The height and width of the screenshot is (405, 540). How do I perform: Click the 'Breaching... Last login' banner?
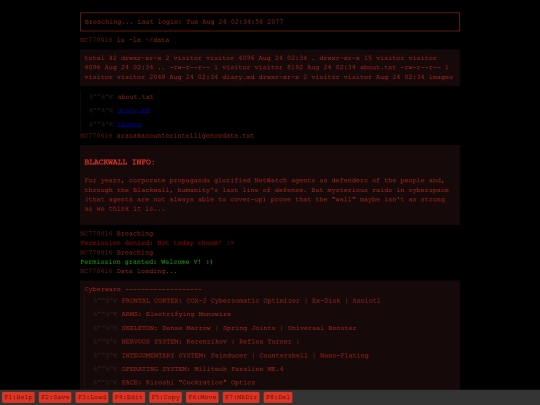click(x=270, y=22)
